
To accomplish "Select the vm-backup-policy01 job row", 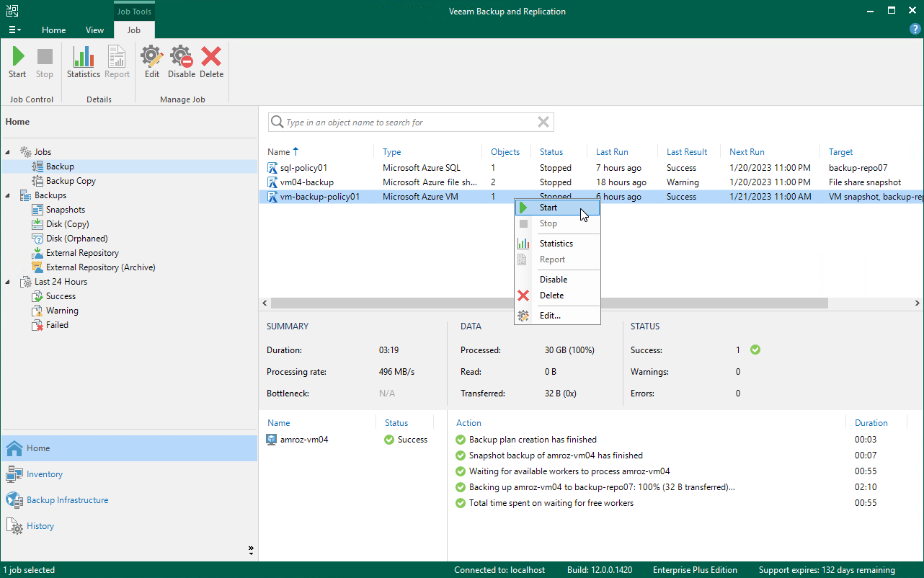I will 591,197.
